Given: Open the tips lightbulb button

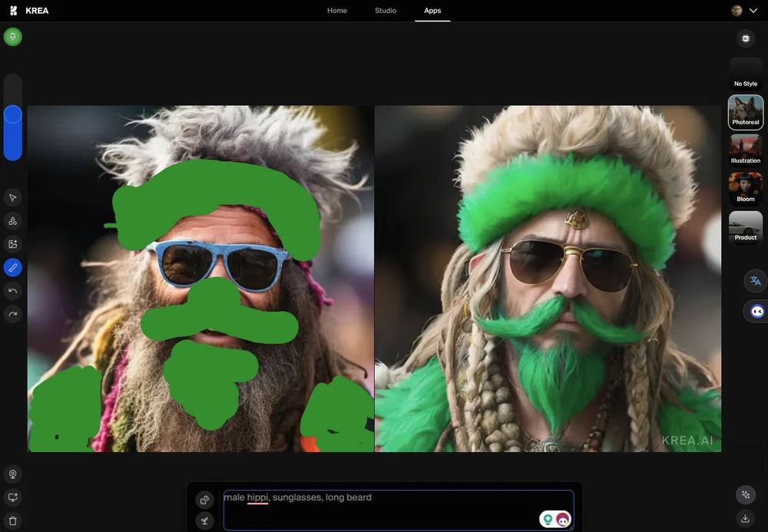Looking at the screenshot, I should coord(10,35).
